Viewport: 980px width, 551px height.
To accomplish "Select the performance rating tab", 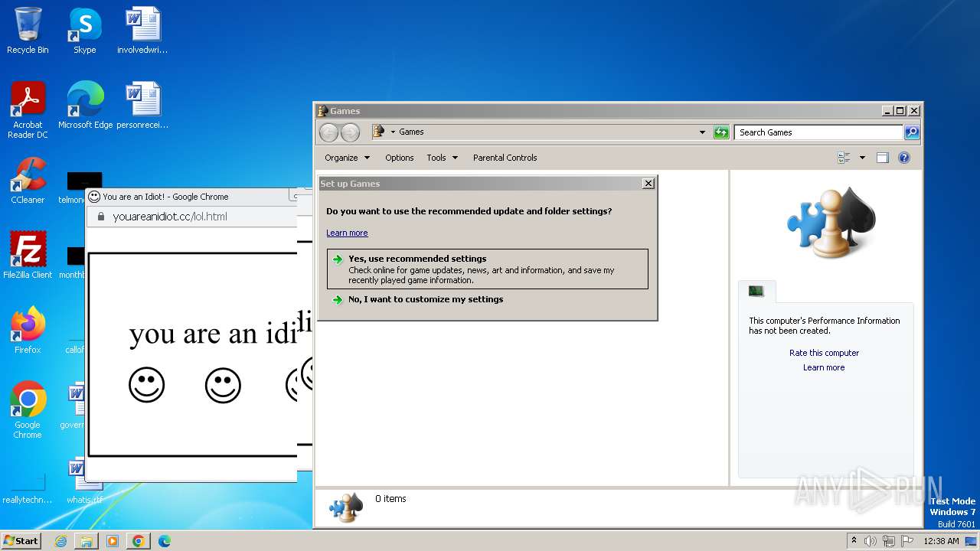I will 756,291.
